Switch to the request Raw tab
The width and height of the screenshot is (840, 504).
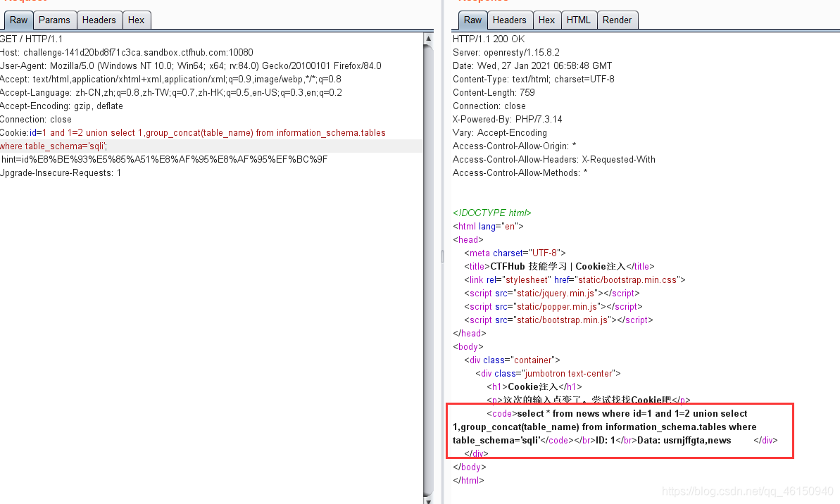click(19, 20)
